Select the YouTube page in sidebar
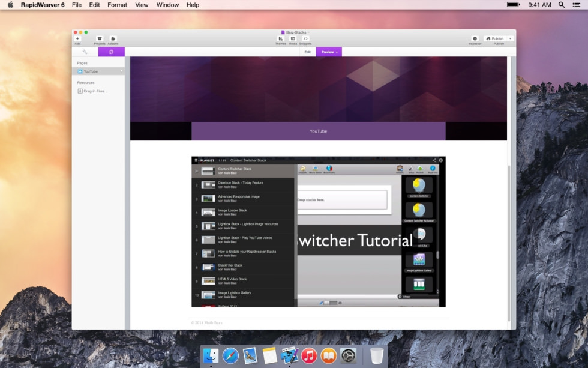The image size is (588, 368). [x=98, y=71]
